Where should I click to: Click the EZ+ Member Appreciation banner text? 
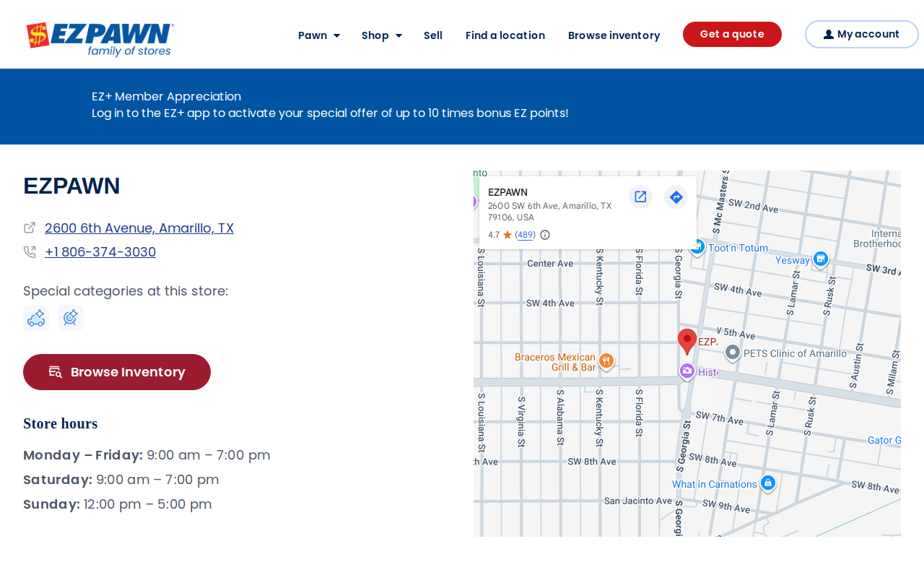[x=166, y=96]
